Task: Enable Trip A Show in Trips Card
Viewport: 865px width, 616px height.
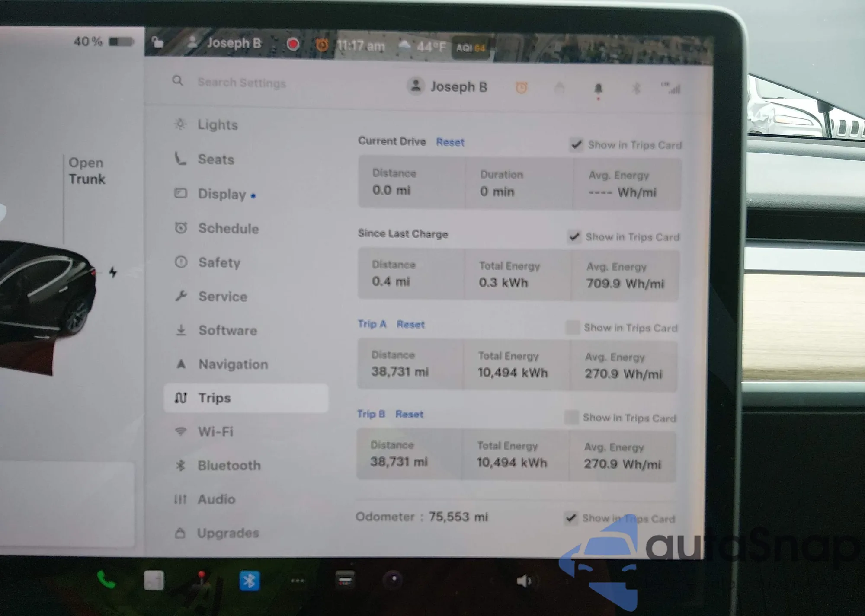Action: click(572, 327)
